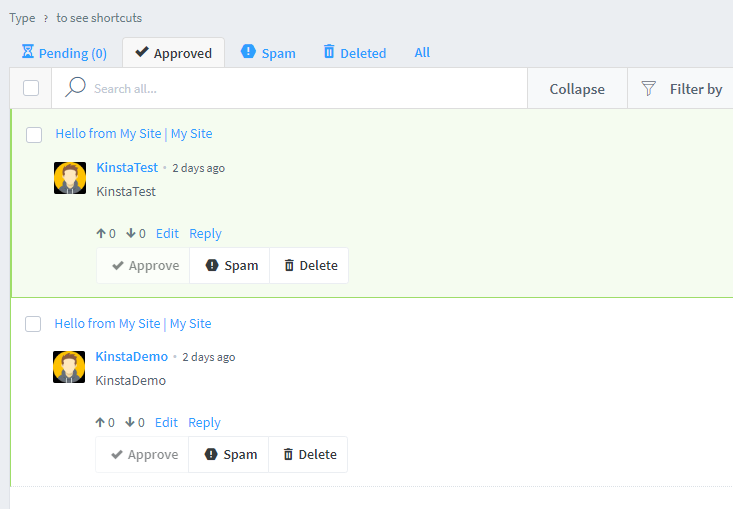Collapse all comments

[x=577, y=89]
